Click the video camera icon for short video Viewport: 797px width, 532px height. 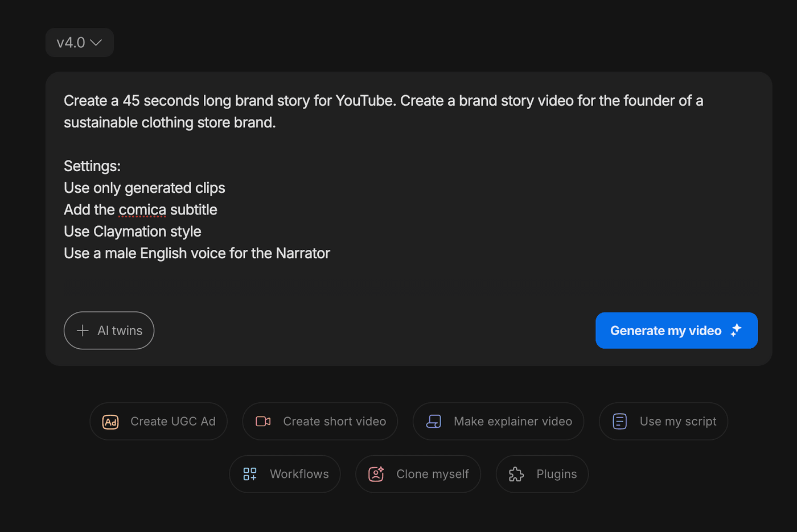pyautogui.click(x=263, y=422)
